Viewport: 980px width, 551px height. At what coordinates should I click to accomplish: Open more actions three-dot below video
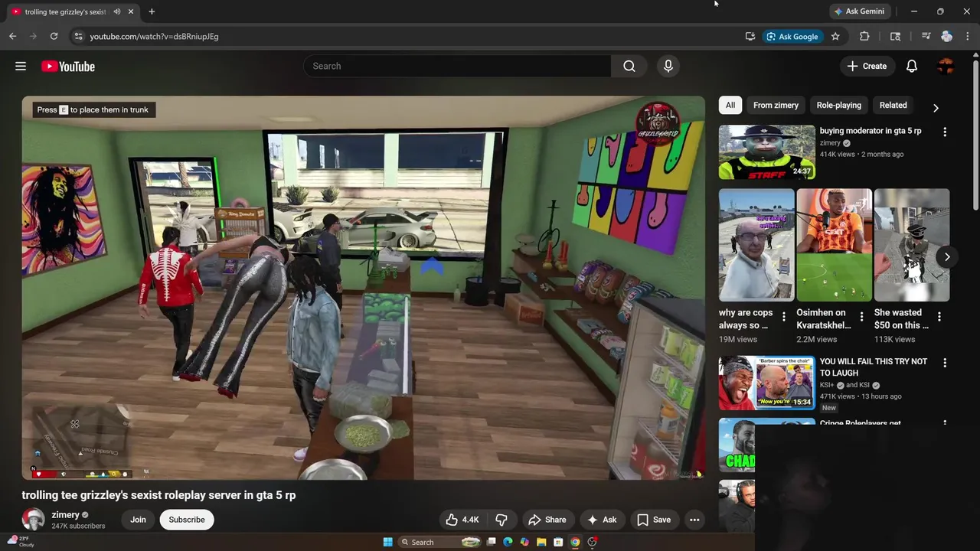coord(694,520)
